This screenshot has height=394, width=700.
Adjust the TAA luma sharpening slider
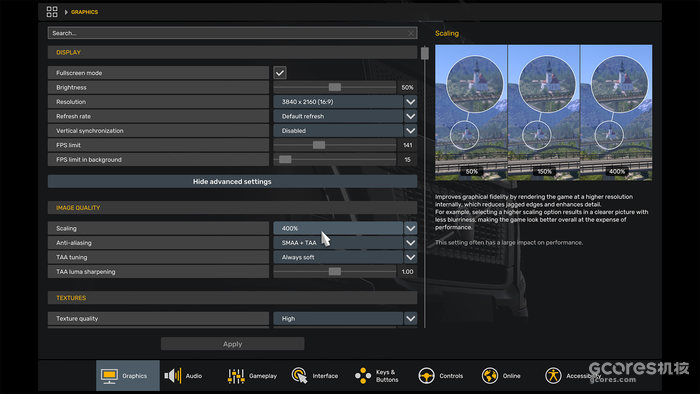(334, 271)
